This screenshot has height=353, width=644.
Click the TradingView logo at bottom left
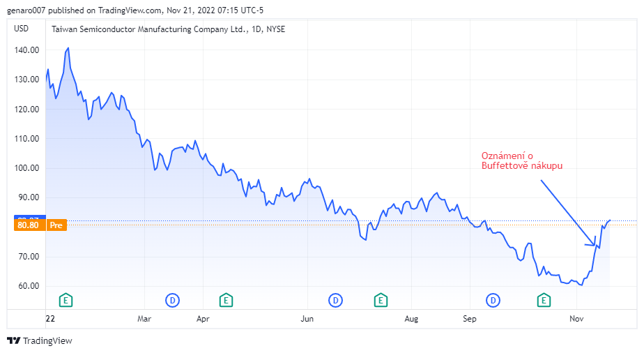(x=40, y=340)
